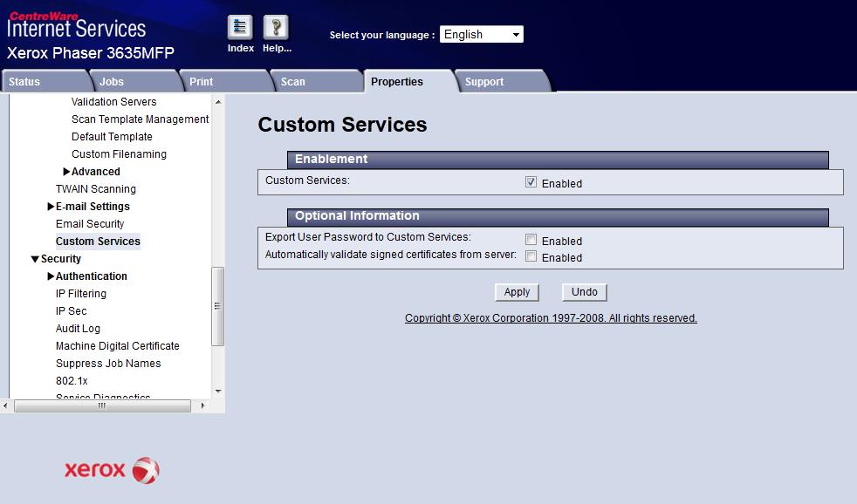Open Audit Log in the sidebar
The width and height of the screenshot is (857, 504).
click(78, 329)
